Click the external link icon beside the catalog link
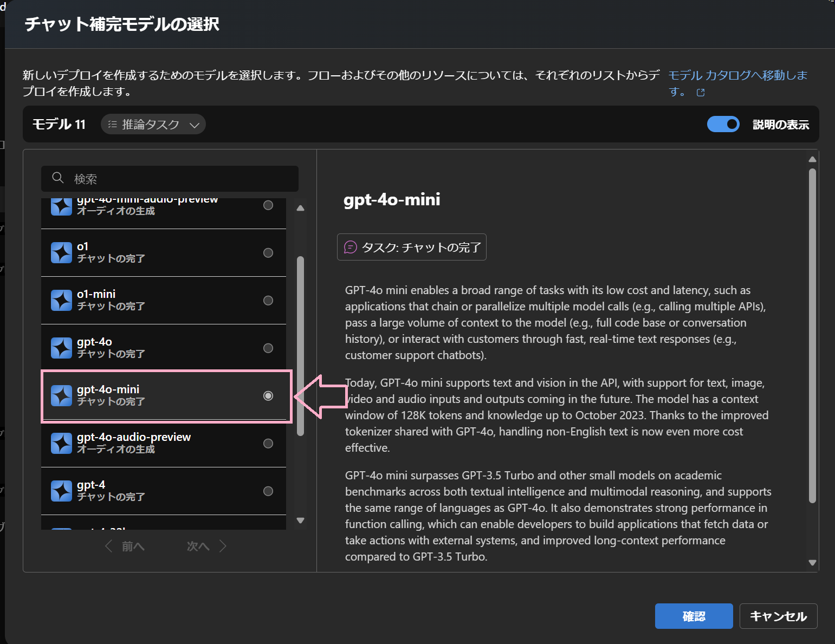835x644 pixels. 700,92
